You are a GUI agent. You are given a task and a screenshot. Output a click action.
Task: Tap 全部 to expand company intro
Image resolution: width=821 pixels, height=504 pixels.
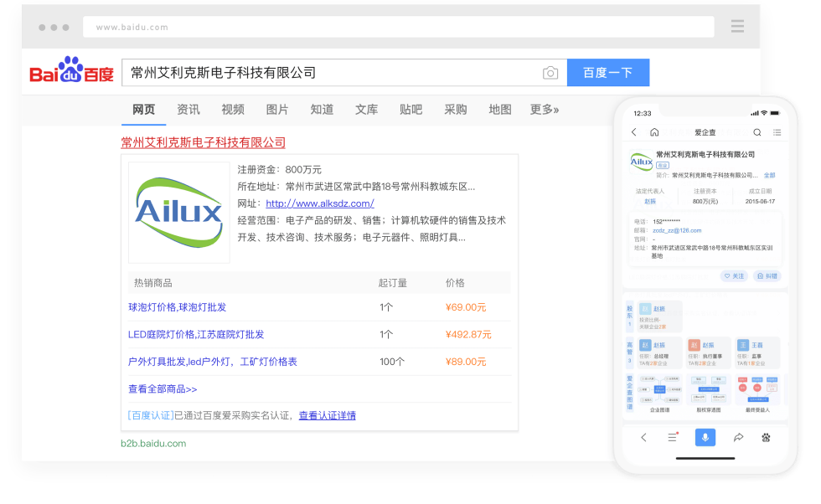tap(769, 175)
